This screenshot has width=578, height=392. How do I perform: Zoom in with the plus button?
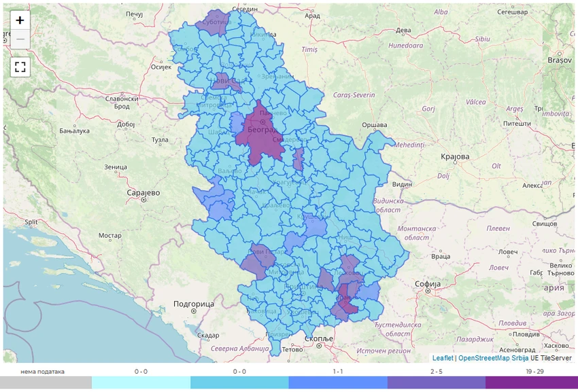pyautogui.click(x=20, y=20)
